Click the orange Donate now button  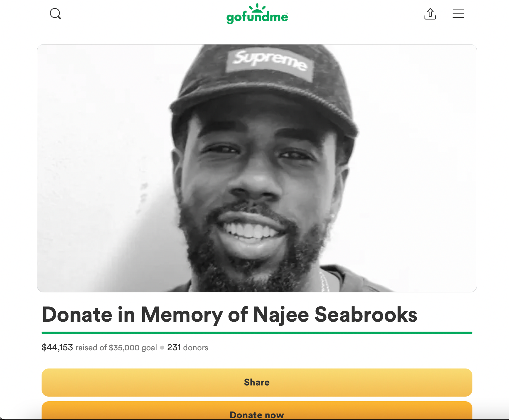[x=257, y=411]
